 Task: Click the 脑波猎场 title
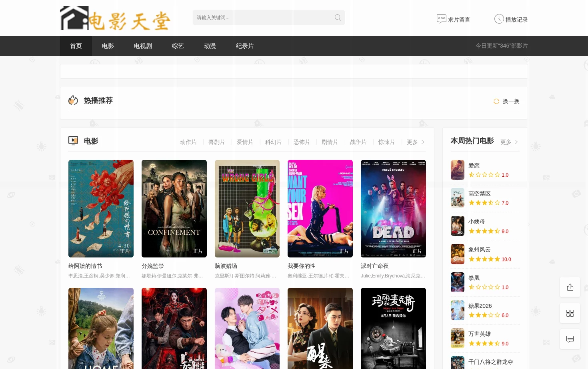(x=226, y=266)
